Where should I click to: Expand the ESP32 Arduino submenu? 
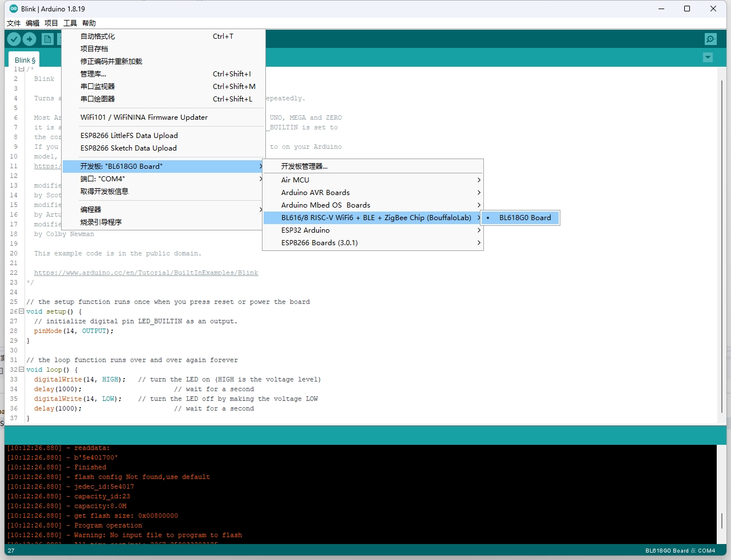pyautogui.click(x=373, y=230)
